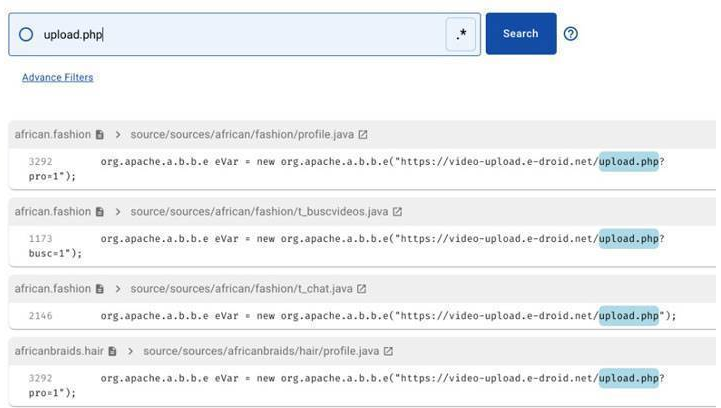Click chevron in the t_chat.java result header
This screenshot has height=408, width=721.
point(118,289)
